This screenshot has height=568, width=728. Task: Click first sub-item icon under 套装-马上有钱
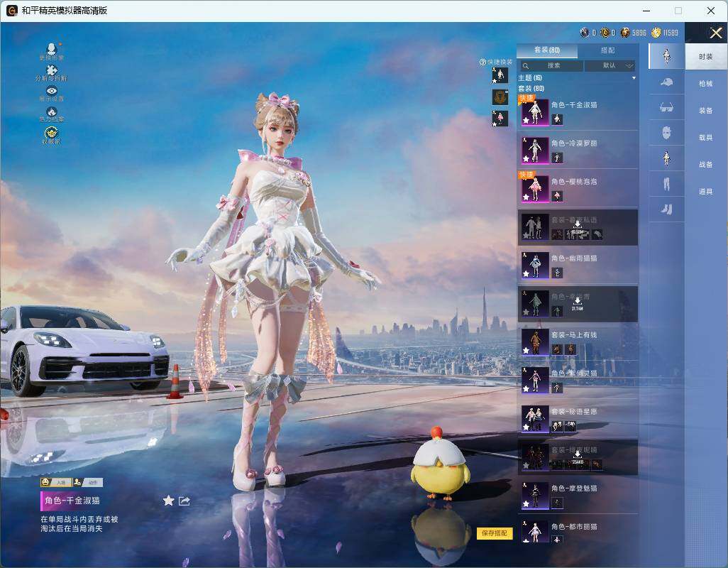click(x=557, y=350)
